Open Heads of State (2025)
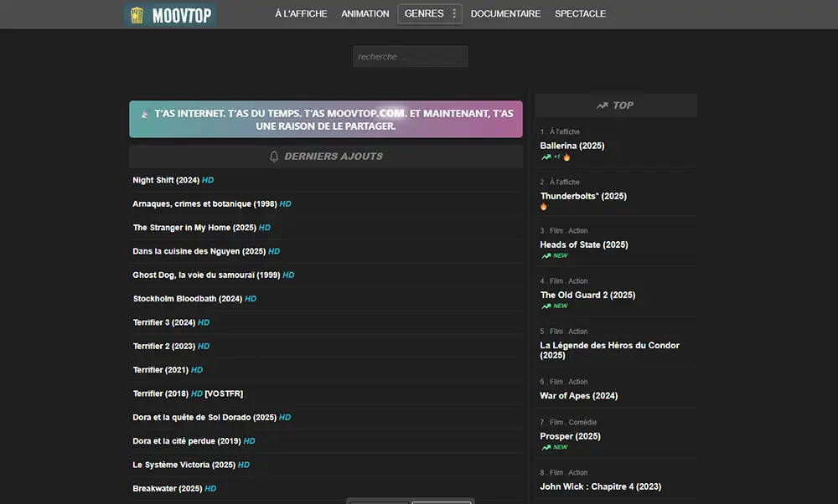The width and height of the screenshot is (838, 504). 583,244
